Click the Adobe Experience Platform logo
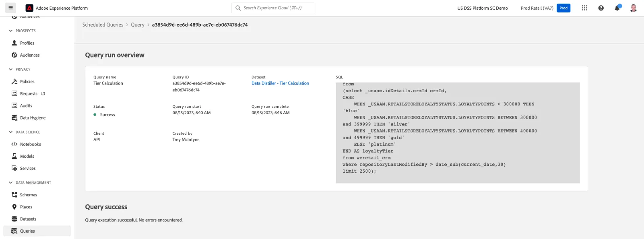 [29, 8]
